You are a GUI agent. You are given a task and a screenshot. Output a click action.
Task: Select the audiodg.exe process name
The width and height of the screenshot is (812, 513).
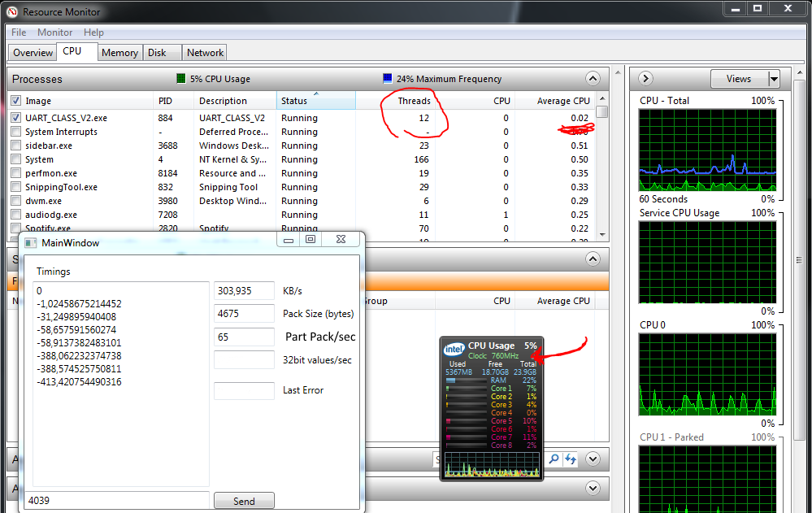click(x=50, y=215)
